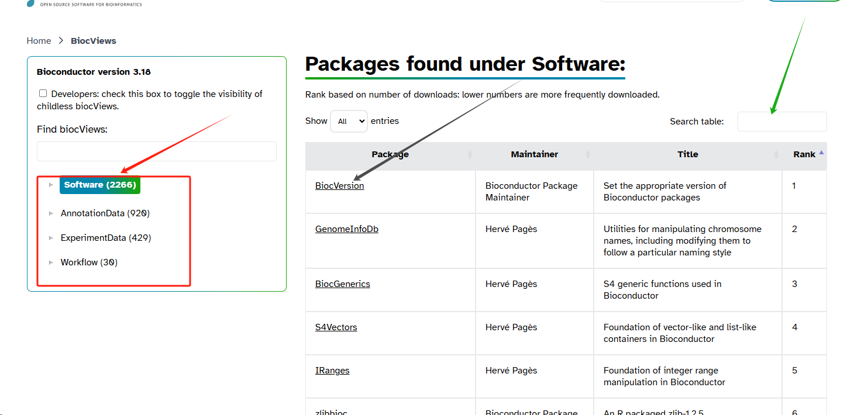Click 'Utilities for manipulating chromosome names' cell
Image resolution: width=868 pixels, height=415 pixels.
[x=688, y=241]
